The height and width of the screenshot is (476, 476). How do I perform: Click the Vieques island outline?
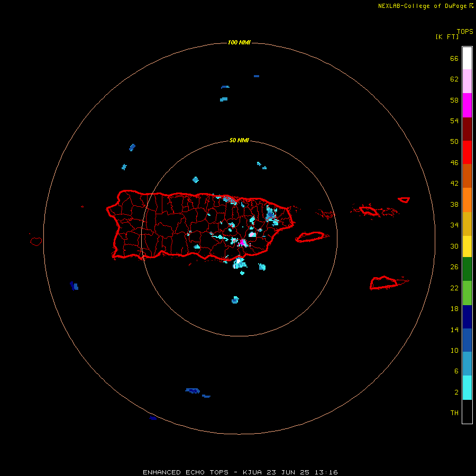[311, 237]
